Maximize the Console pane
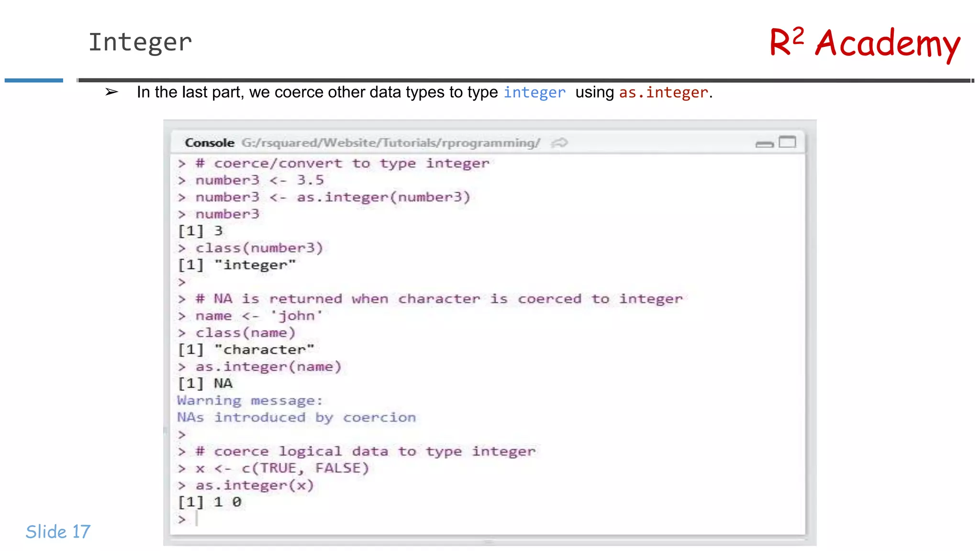This screenshot has width=980, height=551. tap(787, 142)
